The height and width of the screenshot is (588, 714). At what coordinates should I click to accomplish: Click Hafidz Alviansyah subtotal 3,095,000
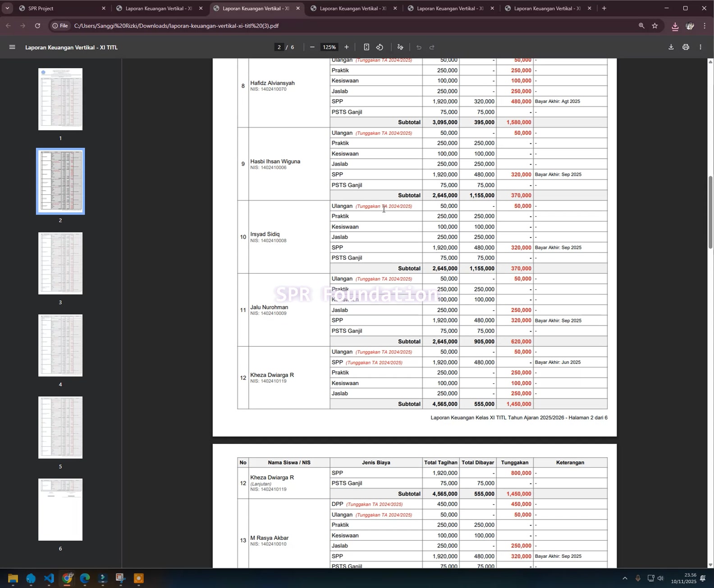[445, 122]
